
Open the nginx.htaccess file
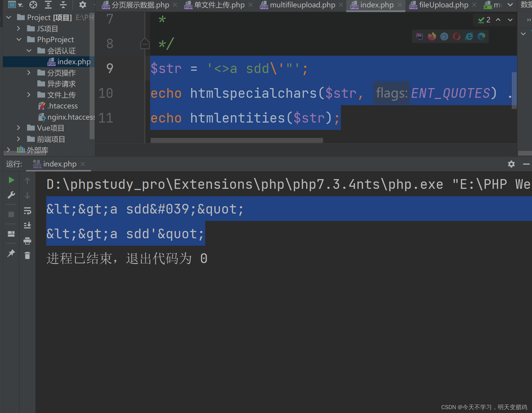(x=67, y=117)
